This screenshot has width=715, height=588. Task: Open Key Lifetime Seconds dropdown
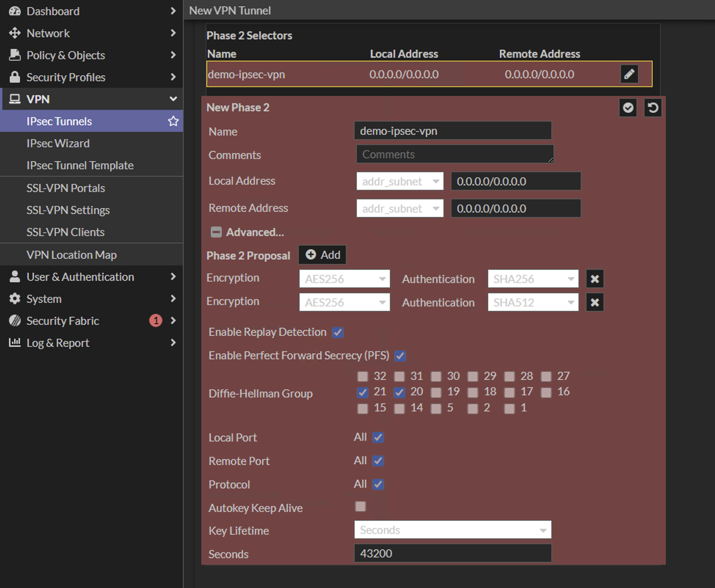[453, 530]
